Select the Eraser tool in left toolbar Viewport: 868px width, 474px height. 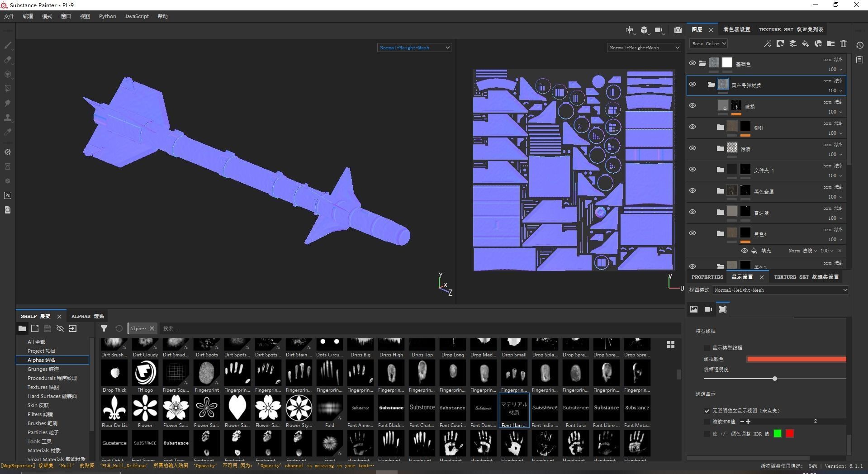click(8, 60)
